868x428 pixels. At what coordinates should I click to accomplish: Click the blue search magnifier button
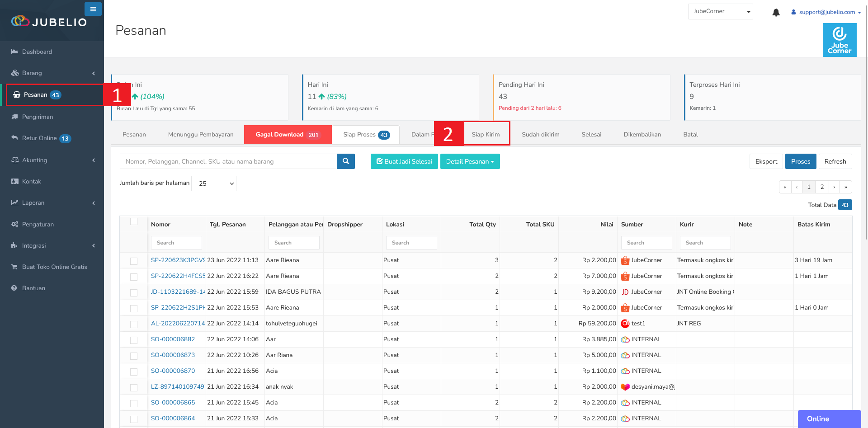point(346,161)
